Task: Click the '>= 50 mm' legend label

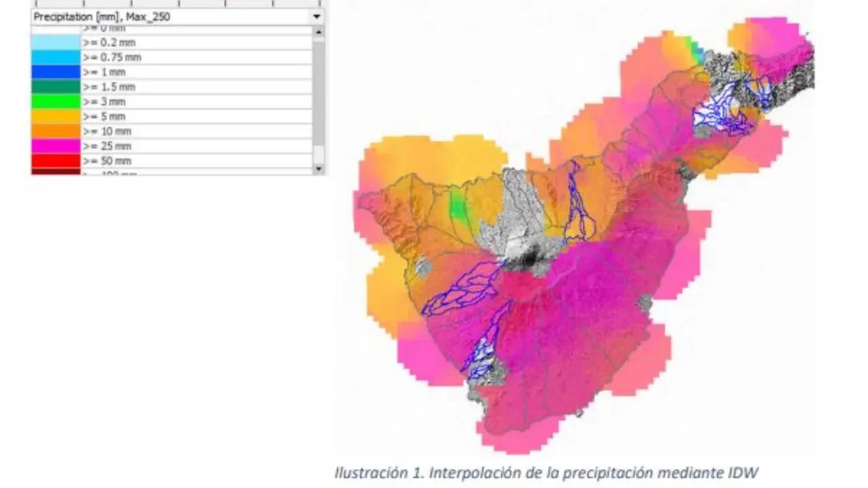Action: pyautogui.click(x=106, y=161)
